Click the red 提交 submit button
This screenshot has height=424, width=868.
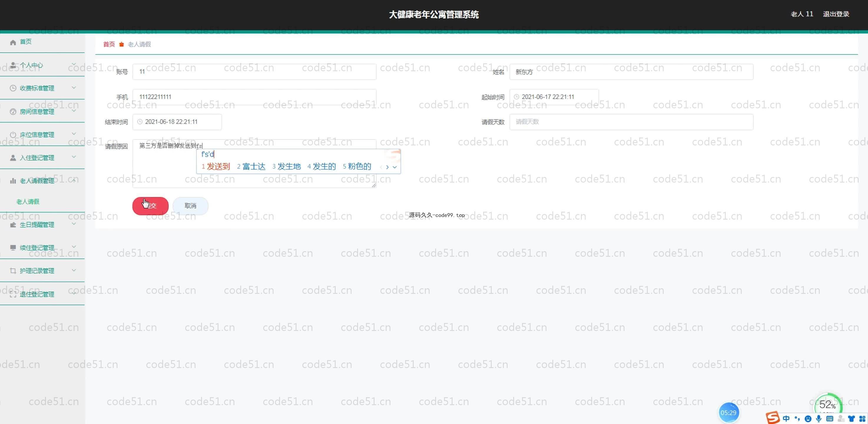click(150, 206)
